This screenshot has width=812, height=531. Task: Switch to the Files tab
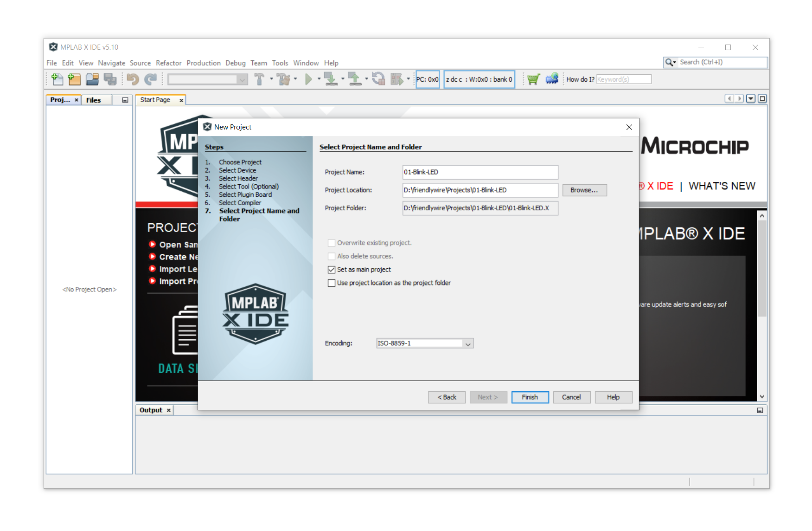pyautogui.click(x=94, y=100)
